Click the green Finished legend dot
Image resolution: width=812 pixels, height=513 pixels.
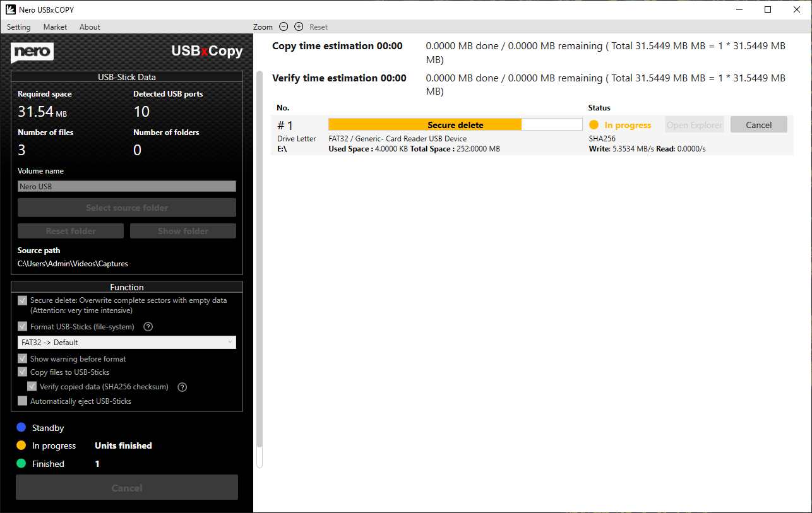click(21, 464)
